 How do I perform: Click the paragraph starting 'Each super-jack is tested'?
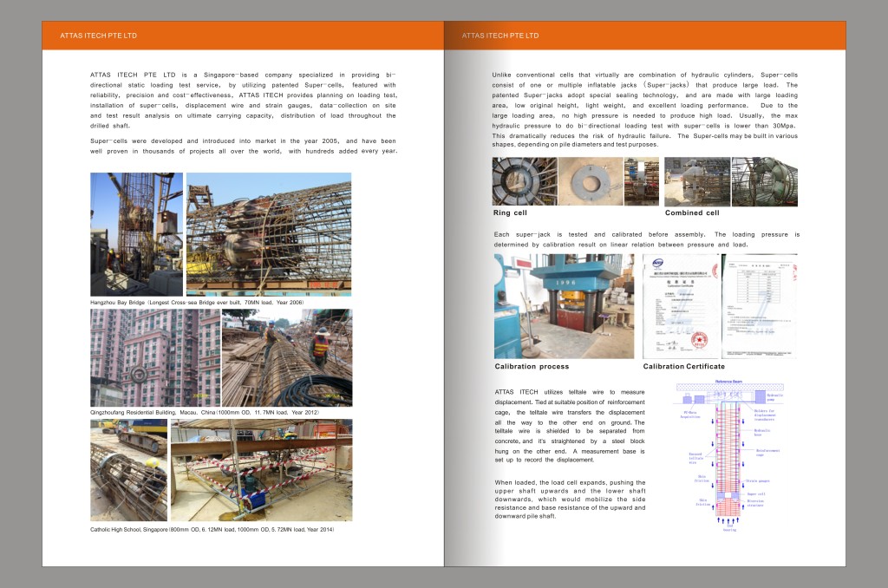(x=647, y=239)
